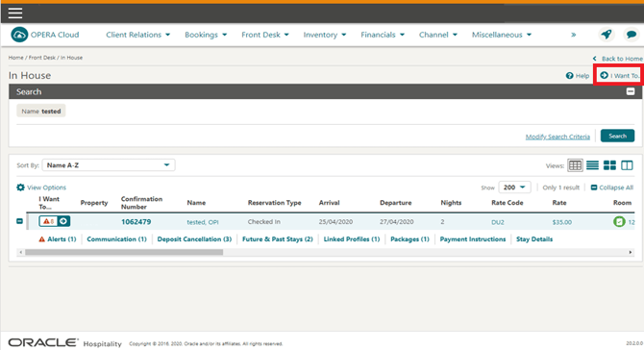Open Payment Instructions details
Image resolution: width=644 pixels, height=350 pixels.
point(473,239)
